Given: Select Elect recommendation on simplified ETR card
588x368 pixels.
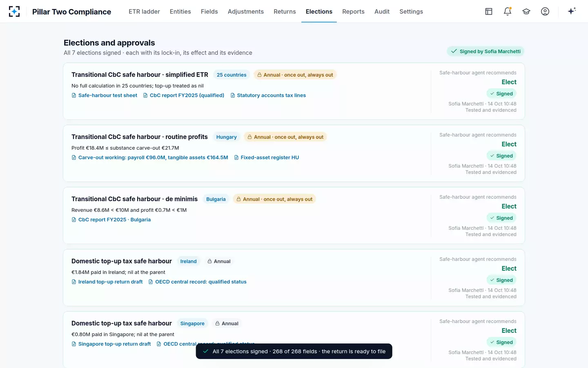Looking at the screenshot, I should pyautogui.click(x=509, y=82).
